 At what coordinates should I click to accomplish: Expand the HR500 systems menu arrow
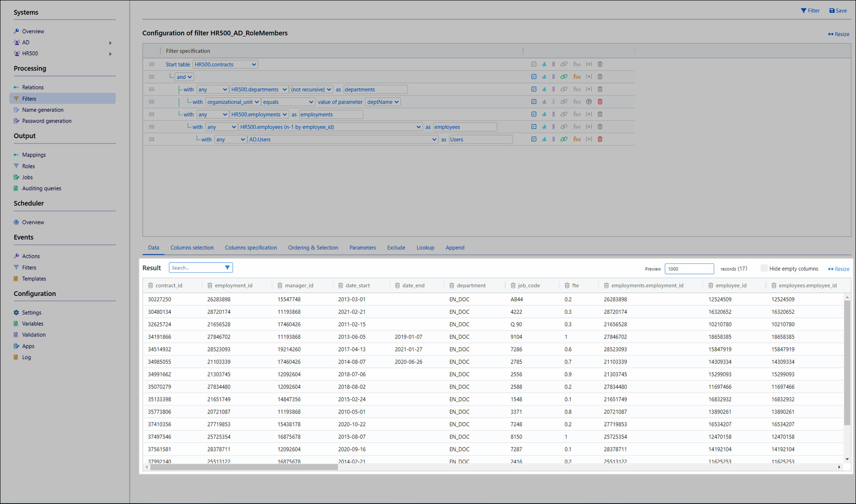tap(110, 54)
